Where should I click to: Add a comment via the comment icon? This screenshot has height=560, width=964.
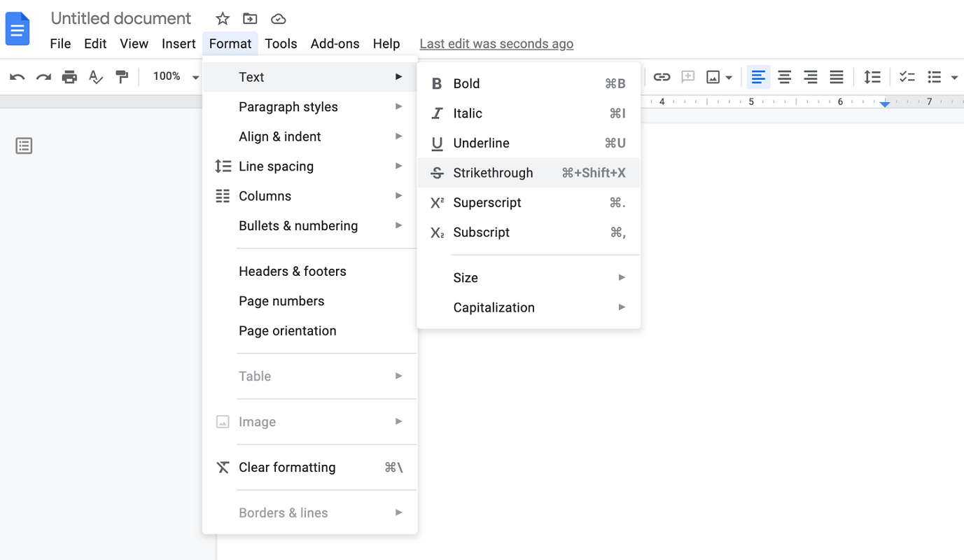tap(687, 77)
